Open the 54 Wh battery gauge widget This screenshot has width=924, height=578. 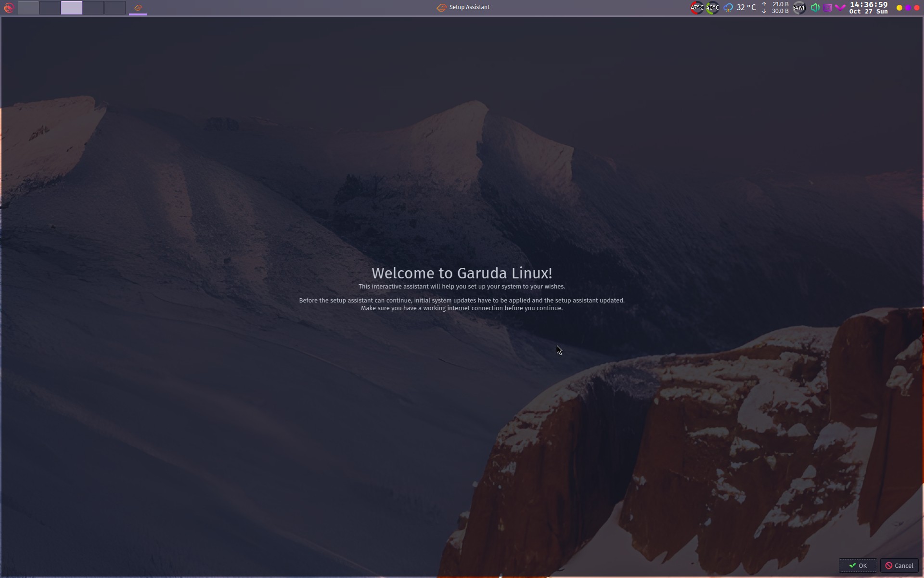coord(799,8)
